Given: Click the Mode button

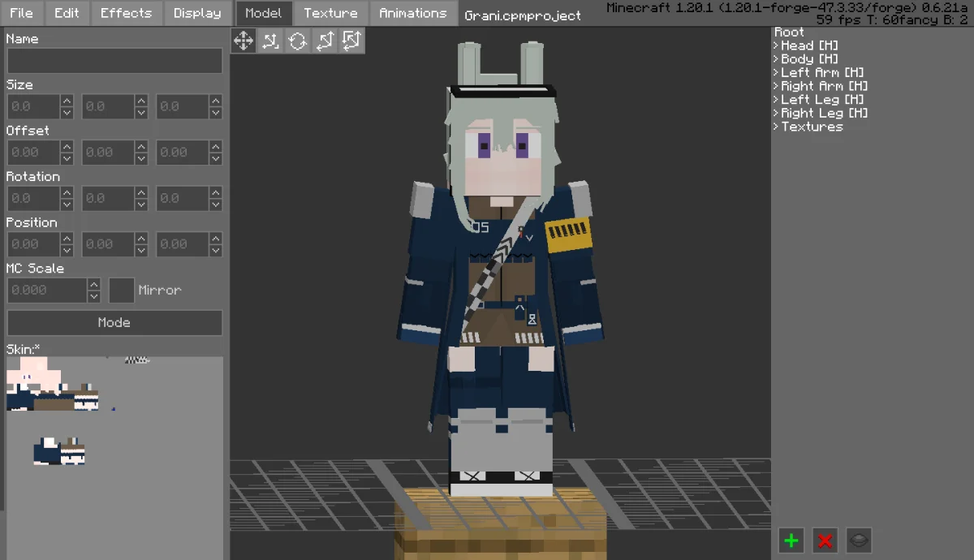Looking at the screenshot, I should (114, 322).
